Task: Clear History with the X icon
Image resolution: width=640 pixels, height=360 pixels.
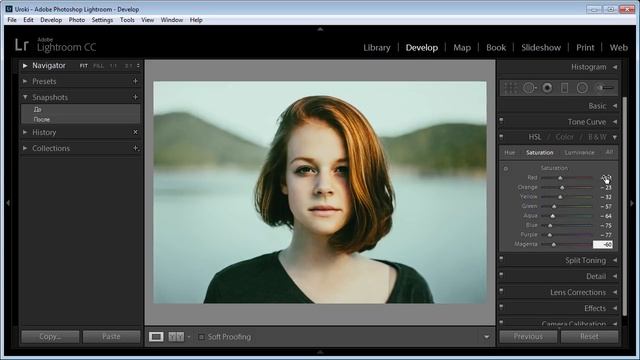Action: 135,132
